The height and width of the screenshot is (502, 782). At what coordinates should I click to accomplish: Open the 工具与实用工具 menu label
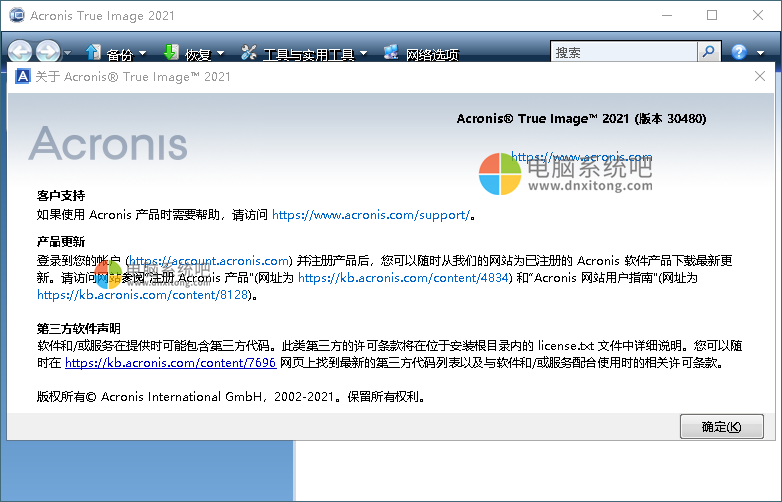pyautogui.click(x=309, y=54)
